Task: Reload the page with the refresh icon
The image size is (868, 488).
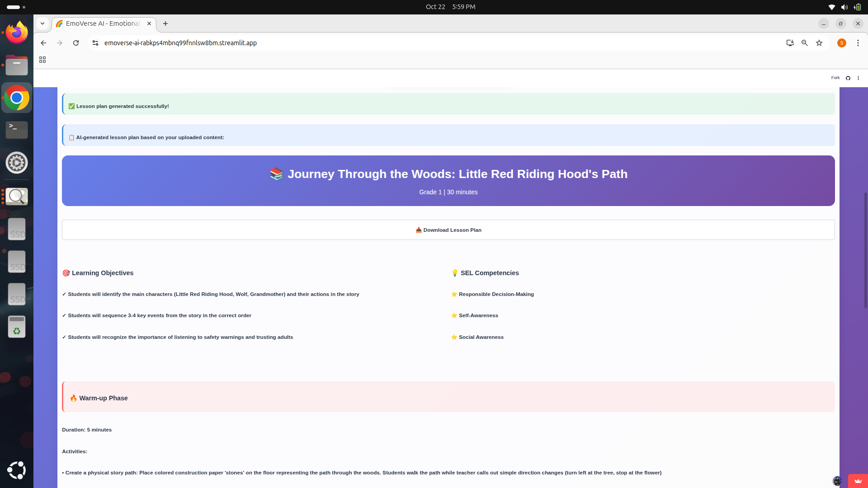Action: click(x=76, y=43)
